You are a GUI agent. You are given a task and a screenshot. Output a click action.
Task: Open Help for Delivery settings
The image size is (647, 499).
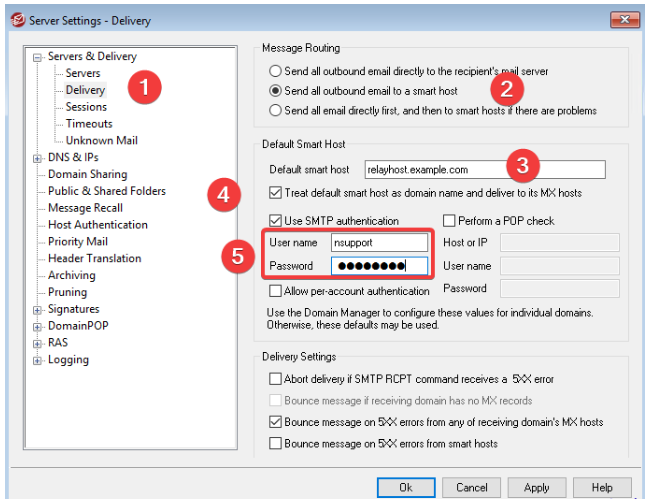click(602, 488)
